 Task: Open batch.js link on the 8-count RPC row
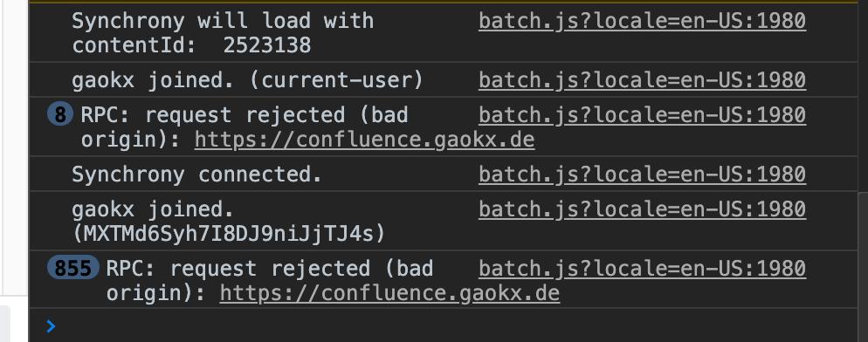642,115
